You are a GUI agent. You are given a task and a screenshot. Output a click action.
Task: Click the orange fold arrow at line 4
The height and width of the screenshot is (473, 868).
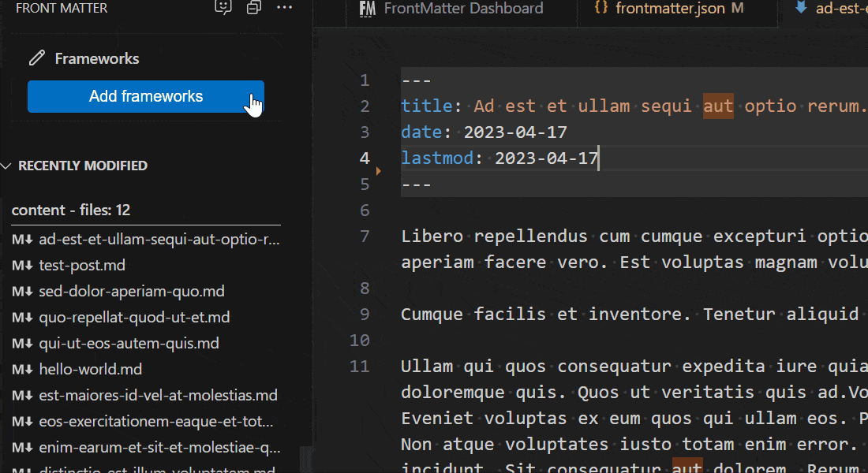pos(379,170)
